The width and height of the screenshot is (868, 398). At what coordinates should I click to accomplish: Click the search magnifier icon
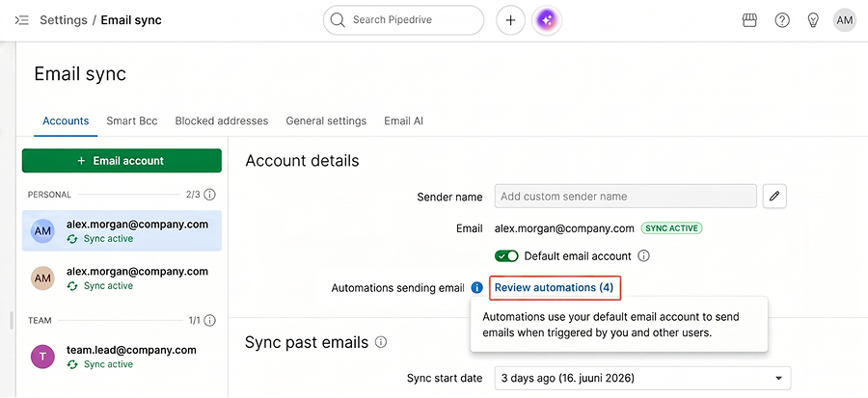pos(338,20)
